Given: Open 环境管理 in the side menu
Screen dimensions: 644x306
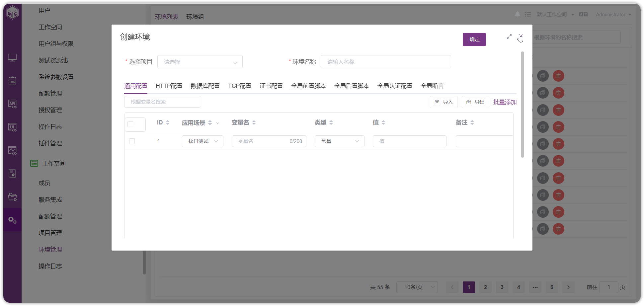Looking at the screenshot, I should point(50,249).
